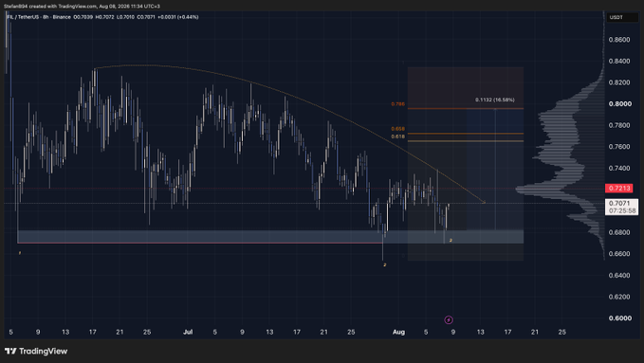Click the 0.7800 price axis label
This screenshot has width=644, height=363.
(x=619, y=125)
